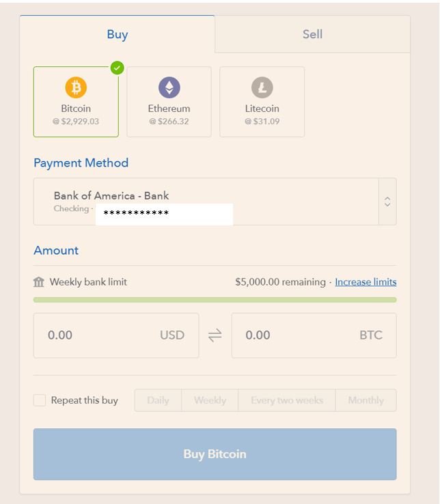
Task: Open the payment method selector arrows
Action: [x=387, y=201]
